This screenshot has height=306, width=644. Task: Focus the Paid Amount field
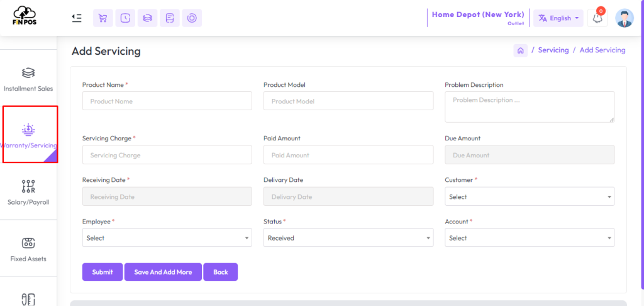pyautogui.click(x=348, y=155)
